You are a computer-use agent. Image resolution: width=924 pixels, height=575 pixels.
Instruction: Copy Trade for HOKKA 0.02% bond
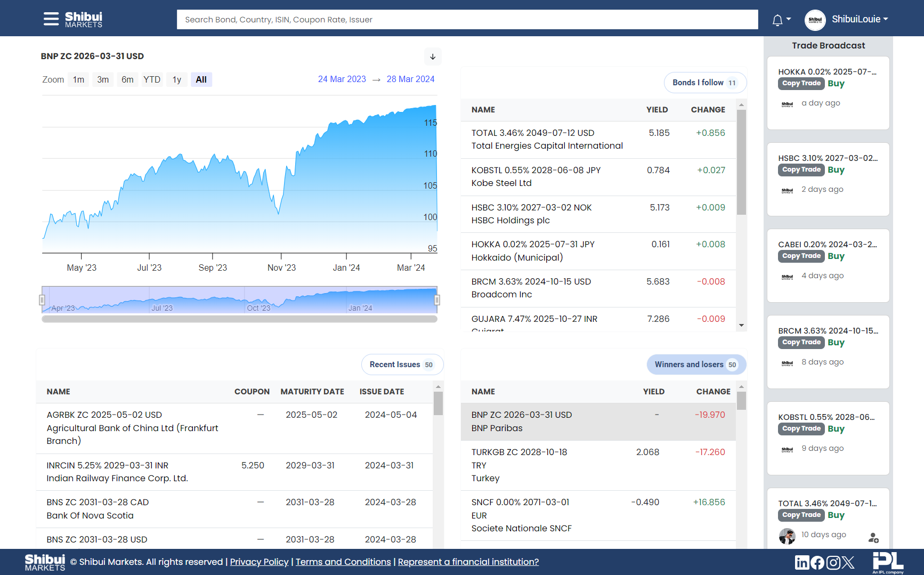point(801,83)
